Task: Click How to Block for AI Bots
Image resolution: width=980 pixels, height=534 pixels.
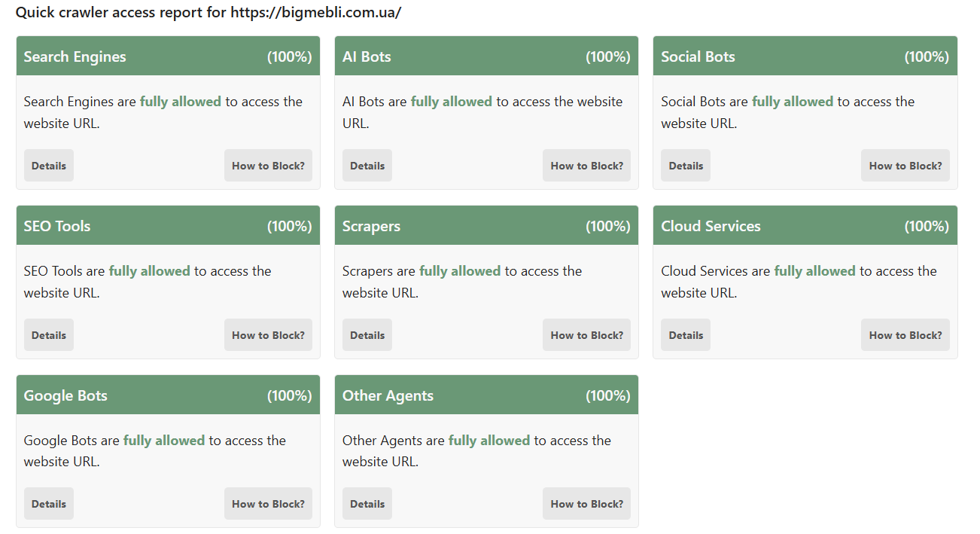Action: (x=587, y=166)
